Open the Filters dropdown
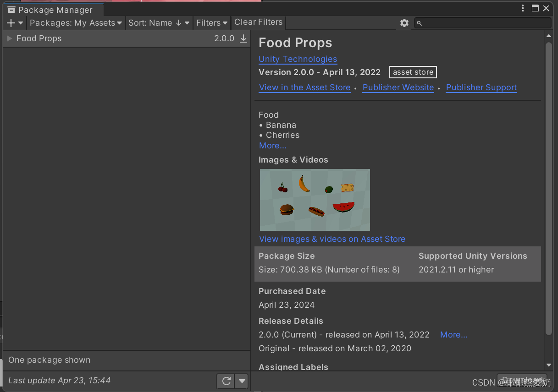The image size is (558, 392). (x=212, y=23)
